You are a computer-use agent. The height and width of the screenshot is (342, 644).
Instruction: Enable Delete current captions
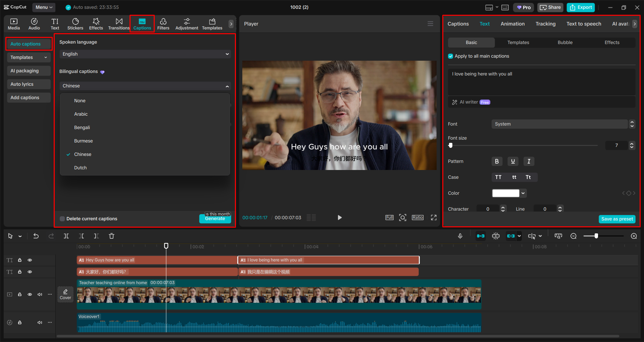[x=62, y=219]
